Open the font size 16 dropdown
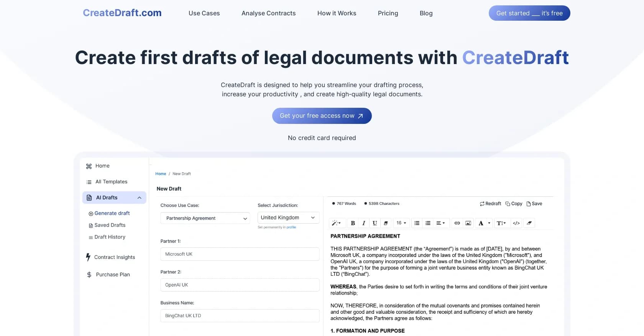This screenshot has height=336, width=644. (x=401, y=223)
